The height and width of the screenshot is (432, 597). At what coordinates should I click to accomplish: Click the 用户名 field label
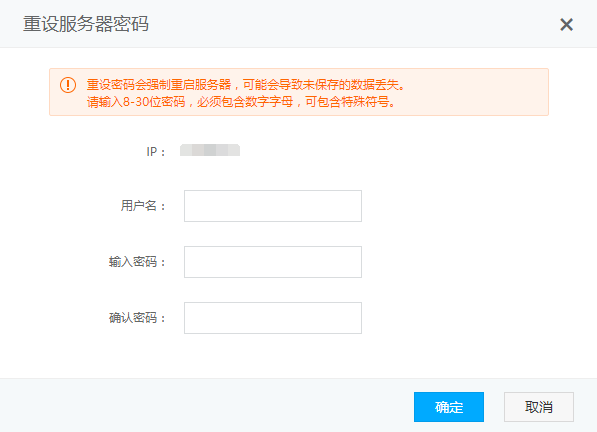(x=143, y=206)
